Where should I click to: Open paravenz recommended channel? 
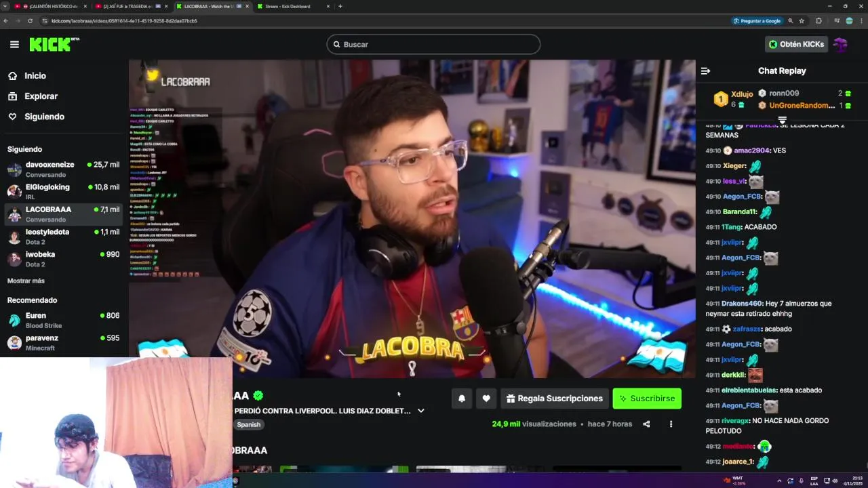point(63,342)
